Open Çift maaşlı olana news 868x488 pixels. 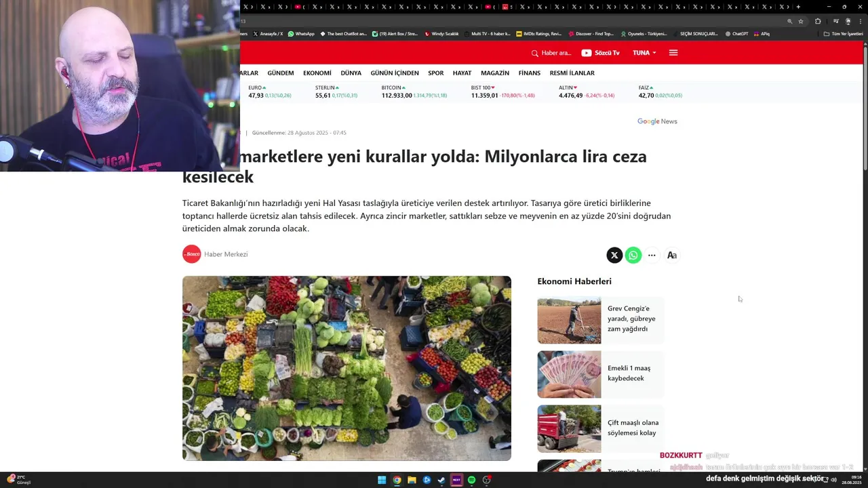coord(633,428)
